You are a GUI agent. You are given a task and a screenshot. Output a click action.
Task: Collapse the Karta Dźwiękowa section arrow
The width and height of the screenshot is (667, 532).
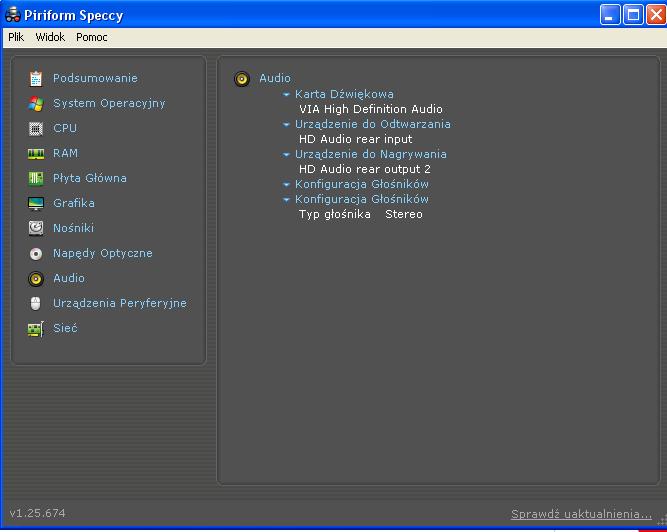point(287,94)
